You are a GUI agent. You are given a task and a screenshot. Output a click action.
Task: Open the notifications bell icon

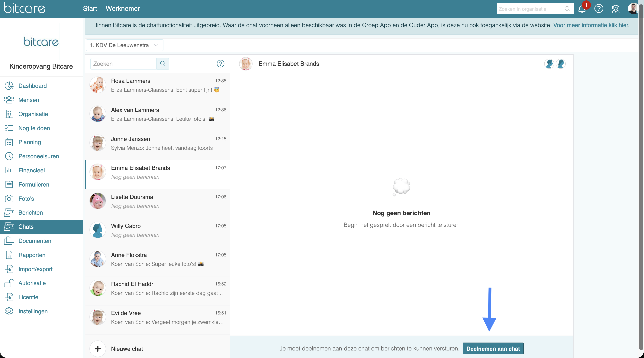tap(581, 9)
